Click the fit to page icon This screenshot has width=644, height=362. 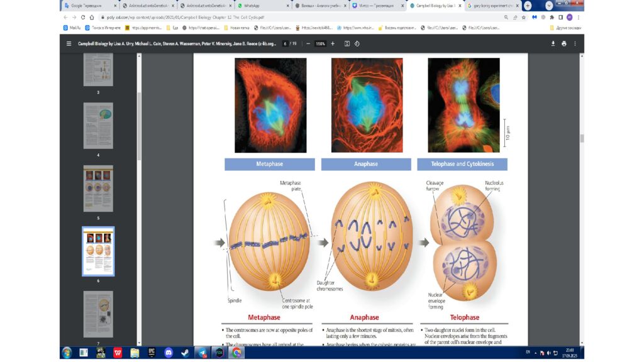tap(347, 44)
